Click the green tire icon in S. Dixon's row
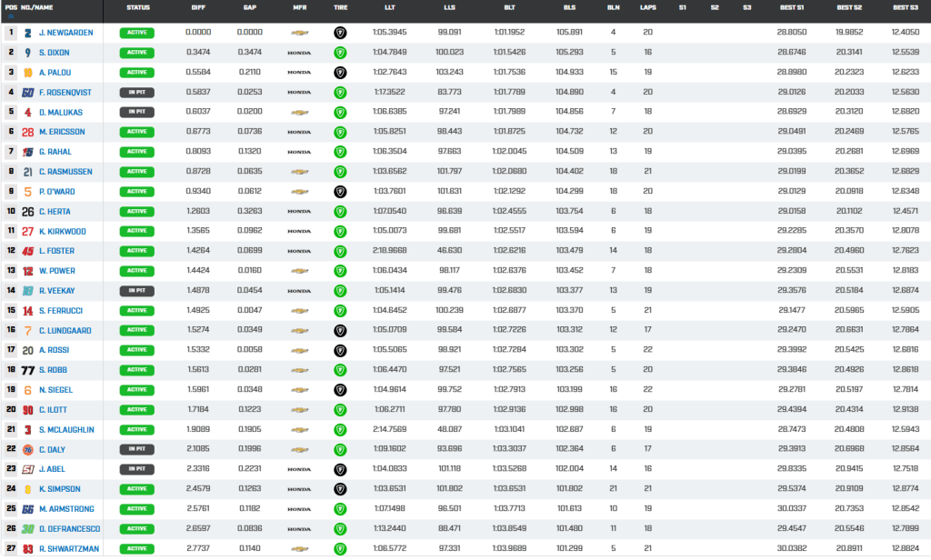Image resolution: width=931 pixels, height=560 pixels. 340,53
